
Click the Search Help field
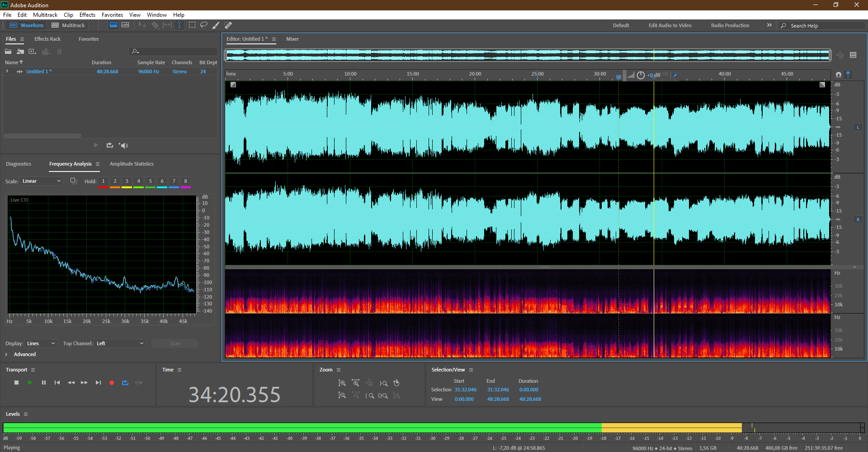[823, 26]
